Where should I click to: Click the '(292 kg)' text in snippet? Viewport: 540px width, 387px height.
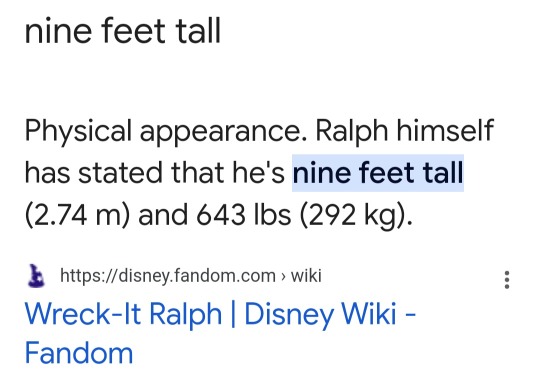point(356,216)
